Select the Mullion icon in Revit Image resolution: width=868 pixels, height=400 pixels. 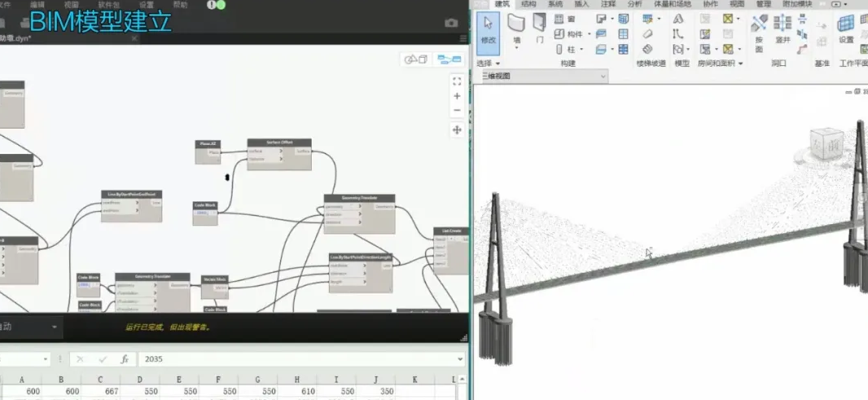624,50
